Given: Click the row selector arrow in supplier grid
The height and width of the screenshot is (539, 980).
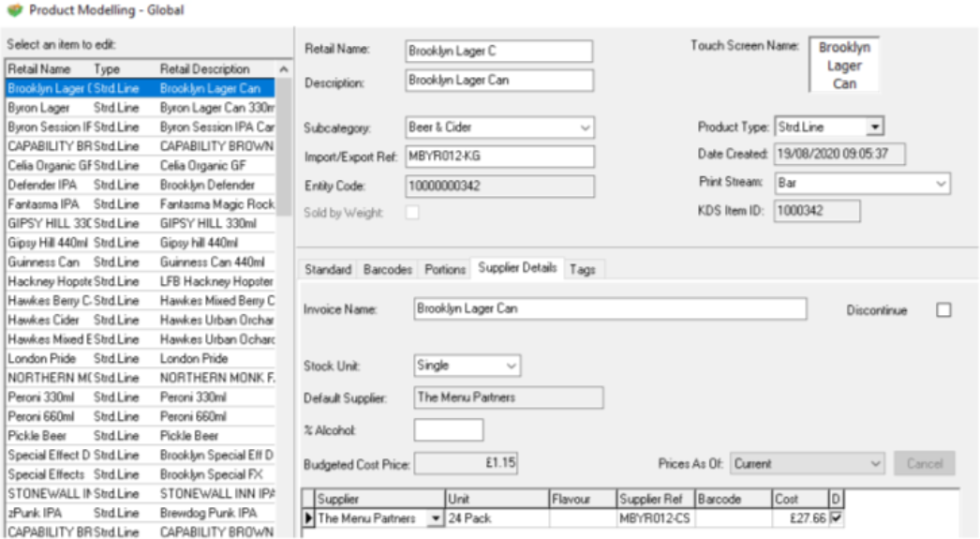Looking at the screenshot, I should coord(309,517).
